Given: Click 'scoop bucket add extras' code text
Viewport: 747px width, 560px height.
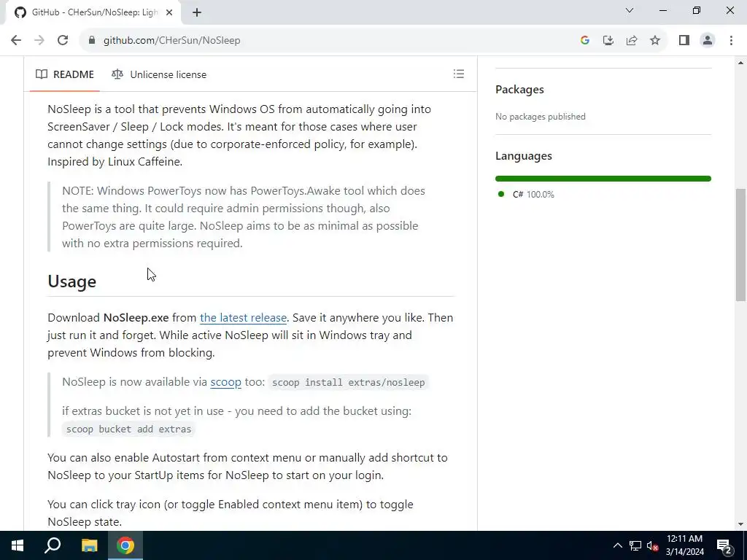Looking at the screenshot, I should click(x=128, y=429).
